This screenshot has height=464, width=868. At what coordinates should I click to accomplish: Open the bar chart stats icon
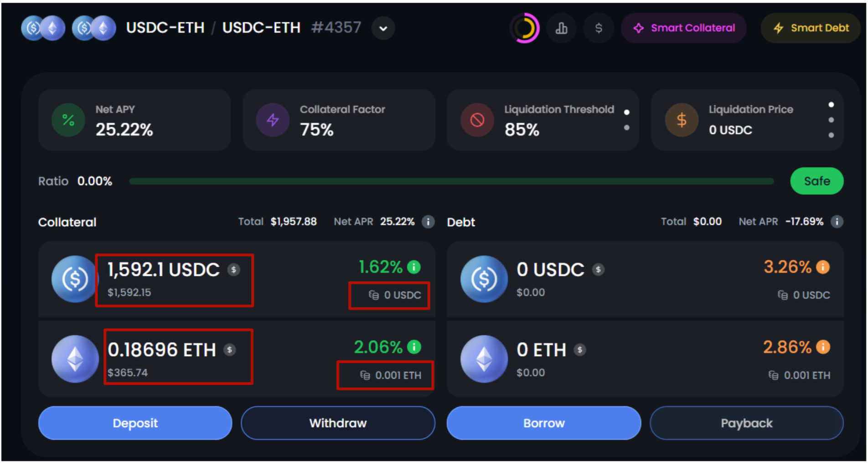point(561,28)
